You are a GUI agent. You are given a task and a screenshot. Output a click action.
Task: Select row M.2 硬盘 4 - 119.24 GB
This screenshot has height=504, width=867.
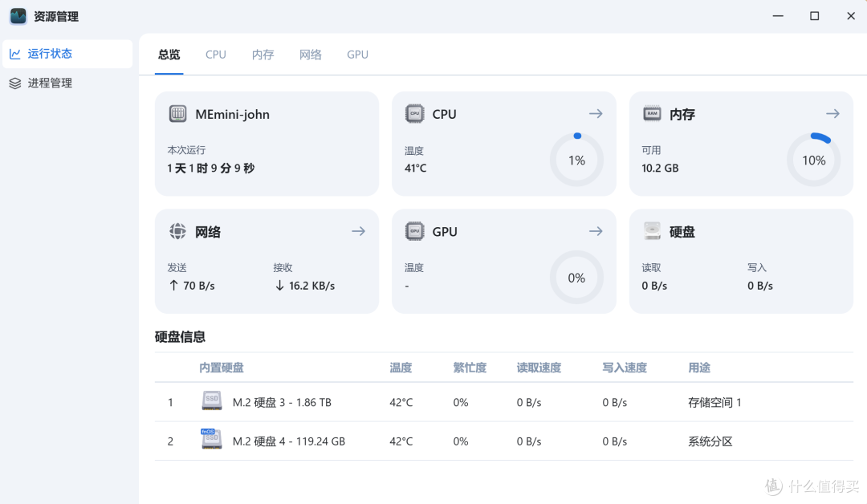[x=503, y=441]
